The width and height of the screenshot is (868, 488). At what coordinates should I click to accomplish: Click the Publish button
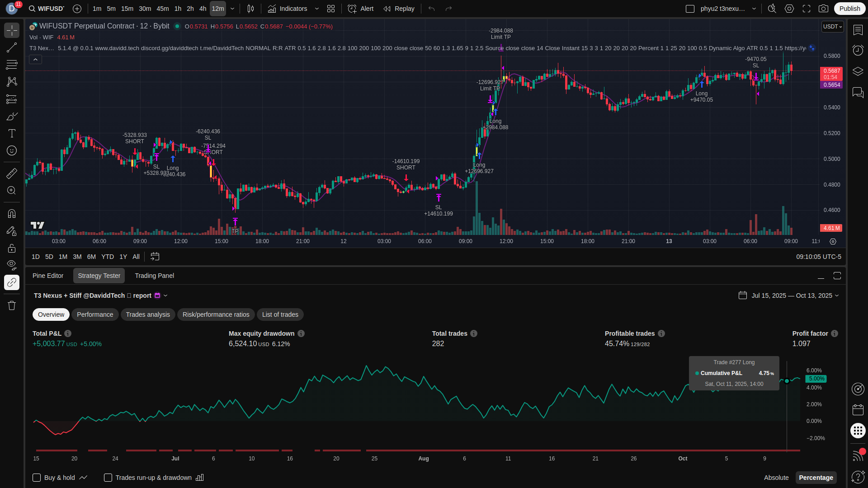point(849,9)
